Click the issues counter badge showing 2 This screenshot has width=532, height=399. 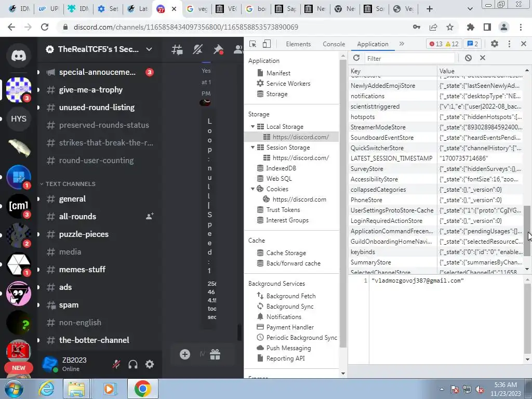click(x=473, y=44)
